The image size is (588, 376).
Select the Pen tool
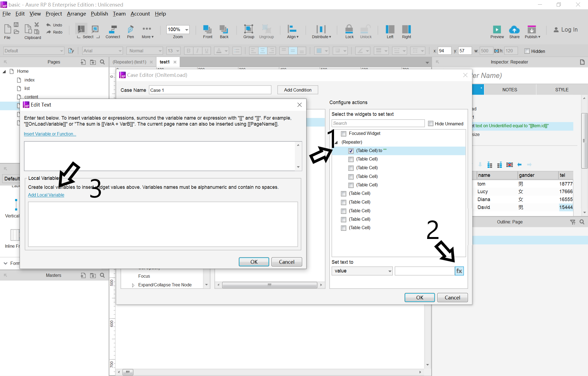(x=130, y=29)
